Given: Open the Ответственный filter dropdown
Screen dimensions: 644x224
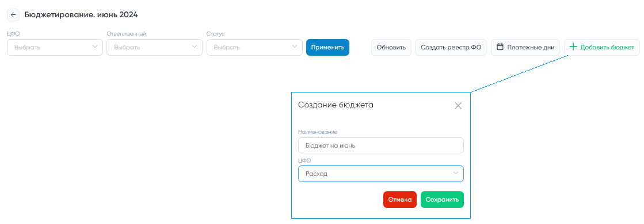Looking at the screenshot, I should 154,47.
